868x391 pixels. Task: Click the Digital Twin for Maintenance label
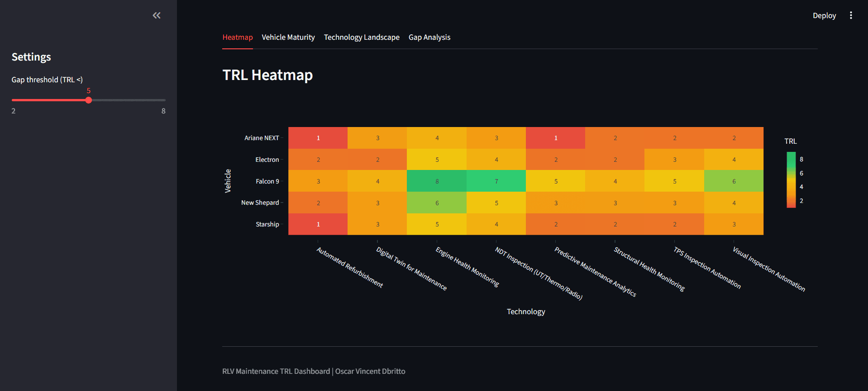coord(411,269)
